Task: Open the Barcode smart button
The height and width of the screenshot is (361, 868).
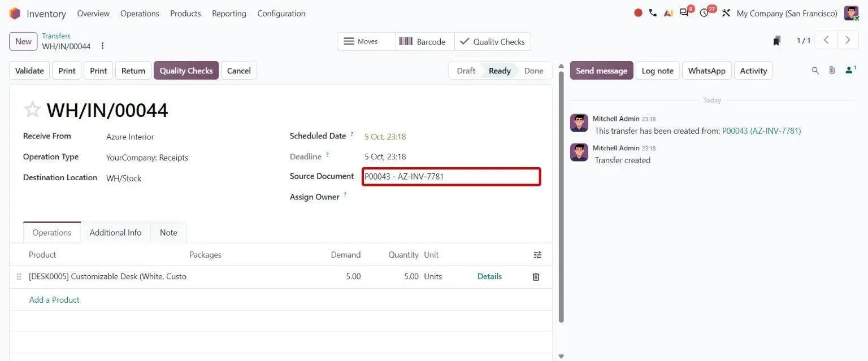Action: point(425,41)
